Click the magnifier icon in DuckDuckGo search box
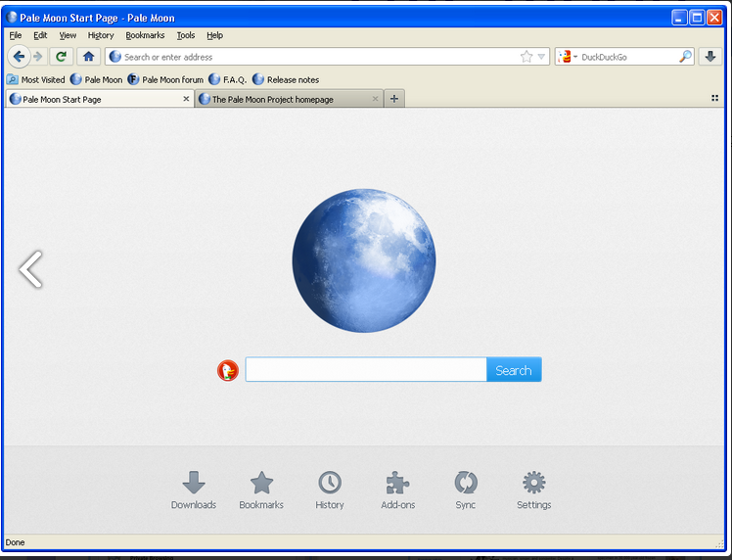732x560 pixels. click(685, 57)
